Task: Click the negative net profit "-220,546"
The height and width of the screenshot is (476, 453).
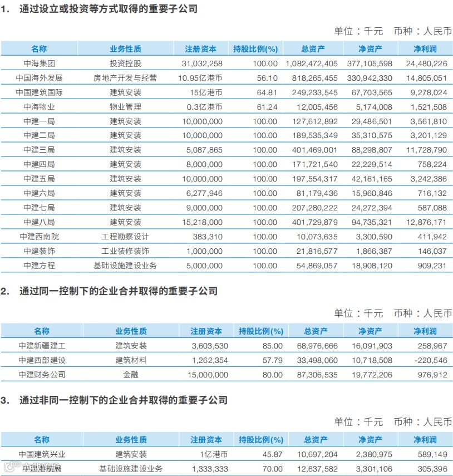Action: (x=431, y=360)
